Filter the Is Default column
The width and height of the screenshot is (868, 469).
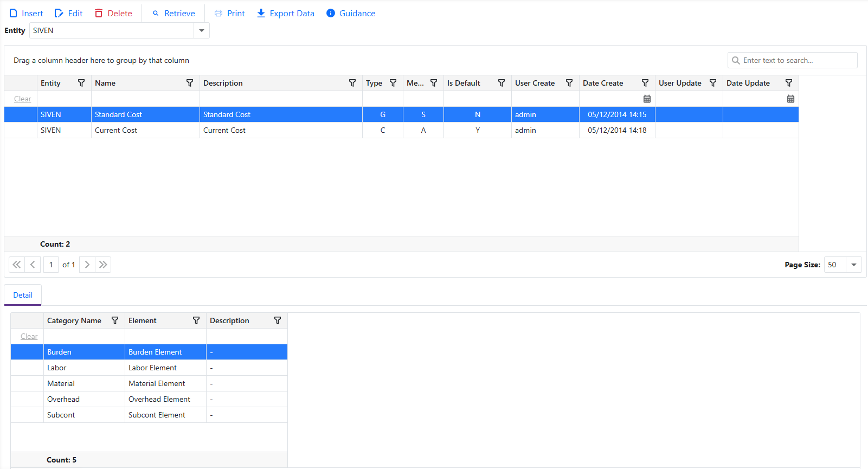[x=501, y=83]
